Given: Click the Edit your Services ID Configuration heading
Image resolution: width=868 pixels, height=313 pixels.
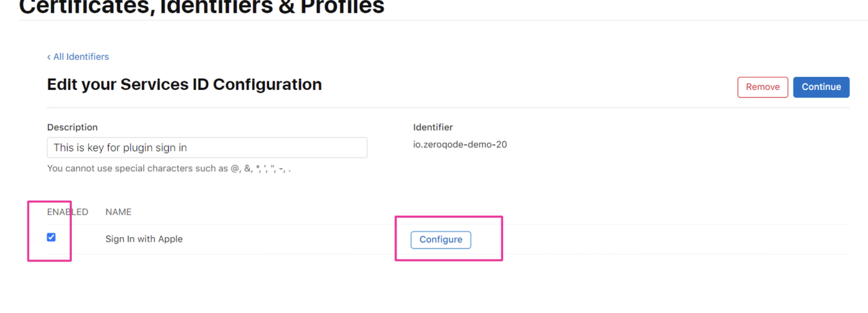Looking at the screenshot, I should click(184, 84).
